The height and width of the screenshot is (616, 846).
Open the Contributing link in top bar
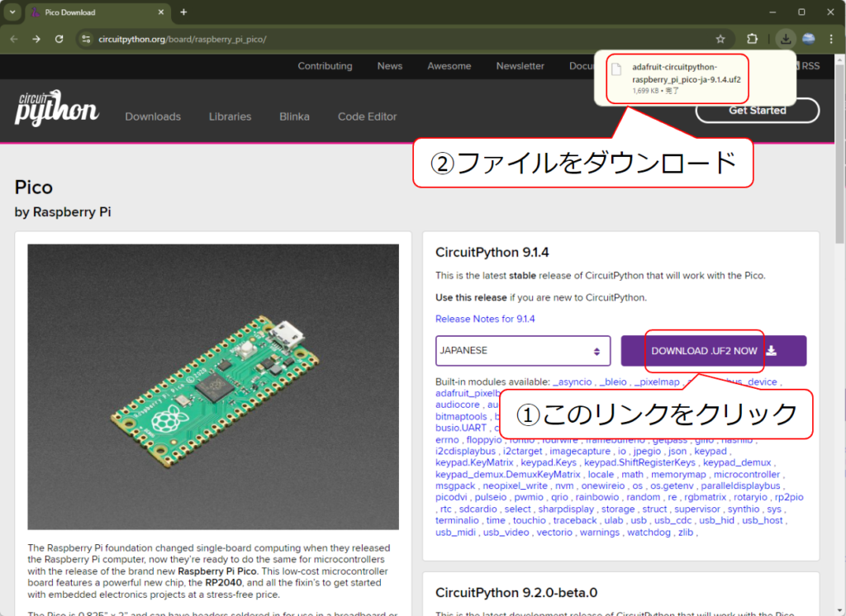point(325,66)
